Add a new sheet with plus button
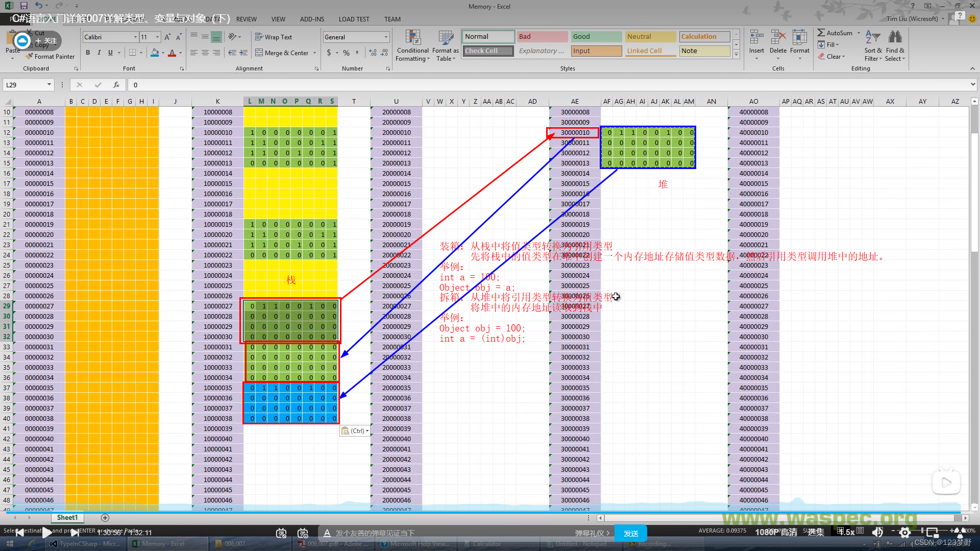The height and width of the screenshot is (551, 980). (x=105, y=518)
